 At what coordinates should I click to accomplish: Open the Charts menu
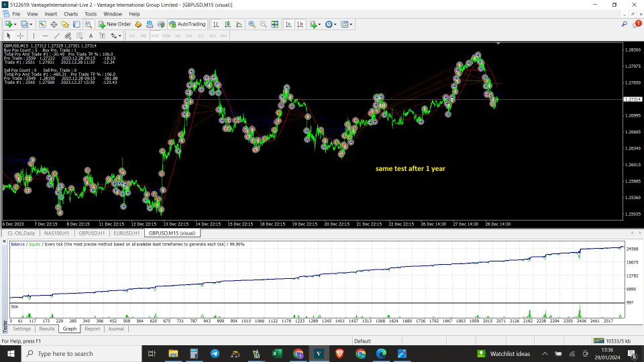click(x=70, y=13)
